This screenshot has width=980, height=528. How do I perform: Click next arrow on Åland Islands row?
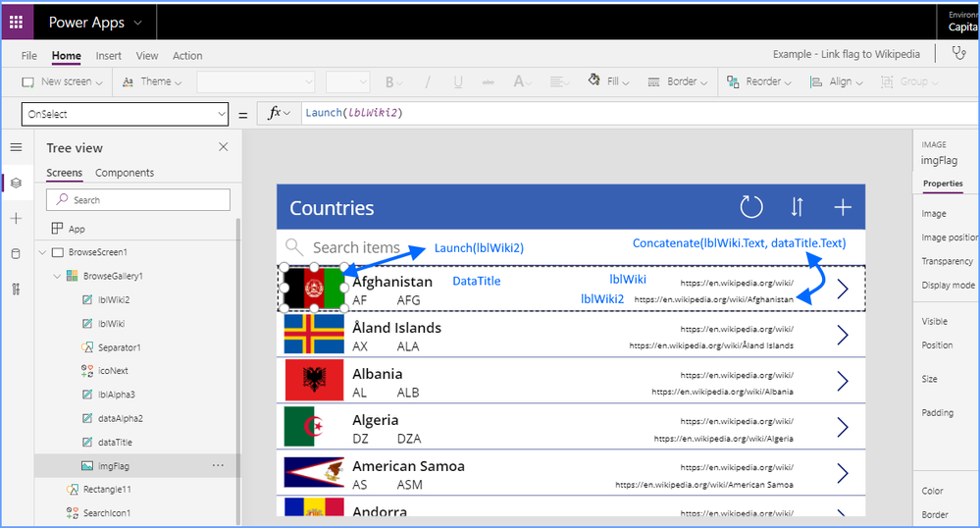coord(843,336)
